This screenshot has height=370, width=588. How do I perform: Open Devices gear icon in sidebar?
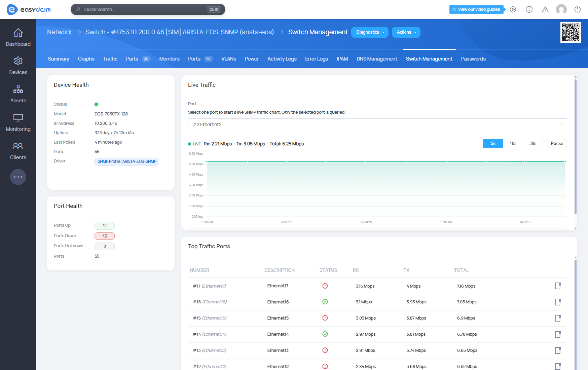(18, 61)
